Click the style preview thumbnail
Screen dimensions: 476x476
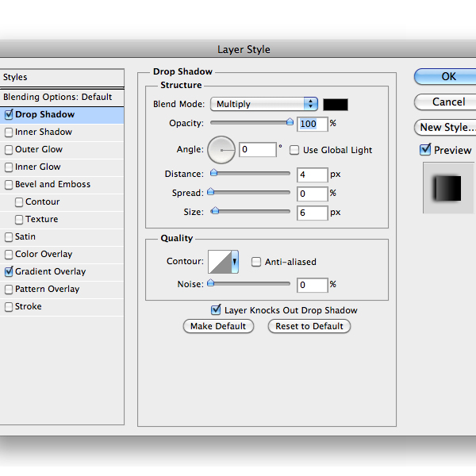pyautogui.click(x=449, y=188)
